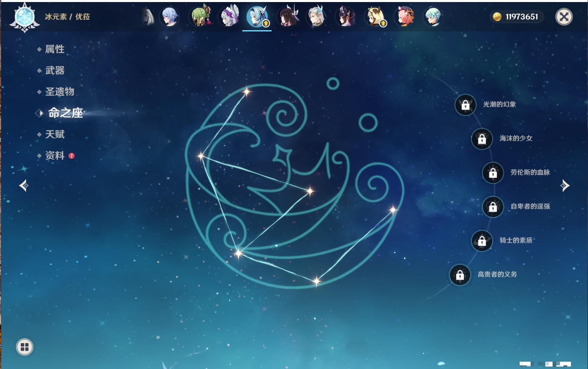
Task: Select the pink-haired cat-eared character portrait
Action: pos(404,17)
